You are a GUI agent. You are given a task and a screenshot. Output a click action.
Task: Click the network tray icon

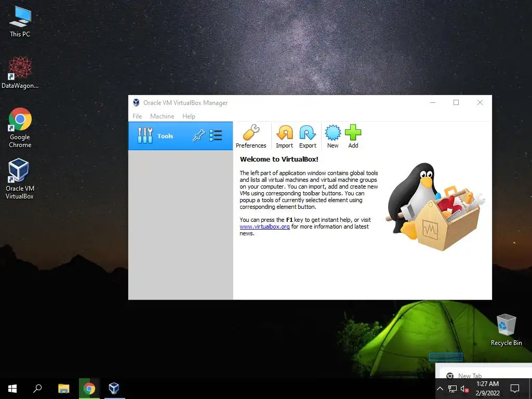pos(453,389)
